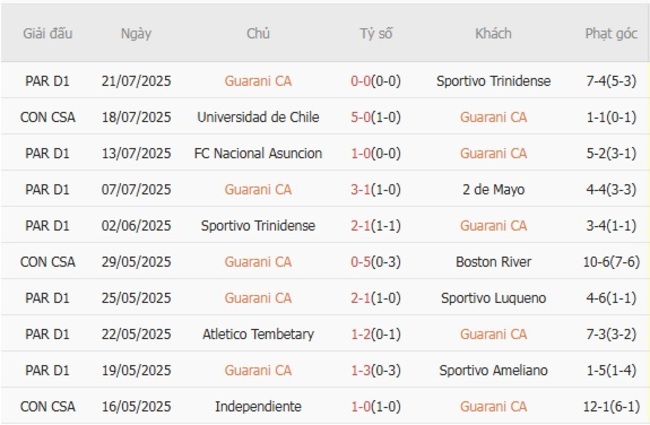Click the Ngày column header

click(136, 33)
